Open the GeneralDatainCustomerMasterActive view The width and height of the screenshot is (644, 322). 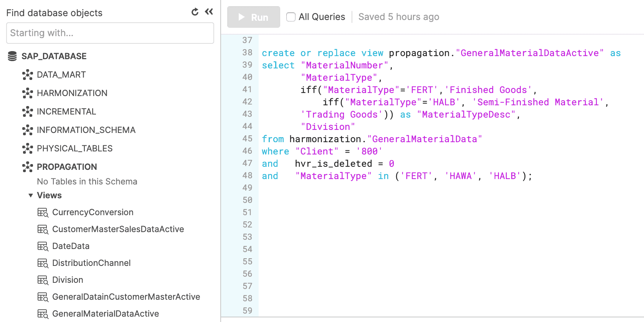tap(126, 297)
